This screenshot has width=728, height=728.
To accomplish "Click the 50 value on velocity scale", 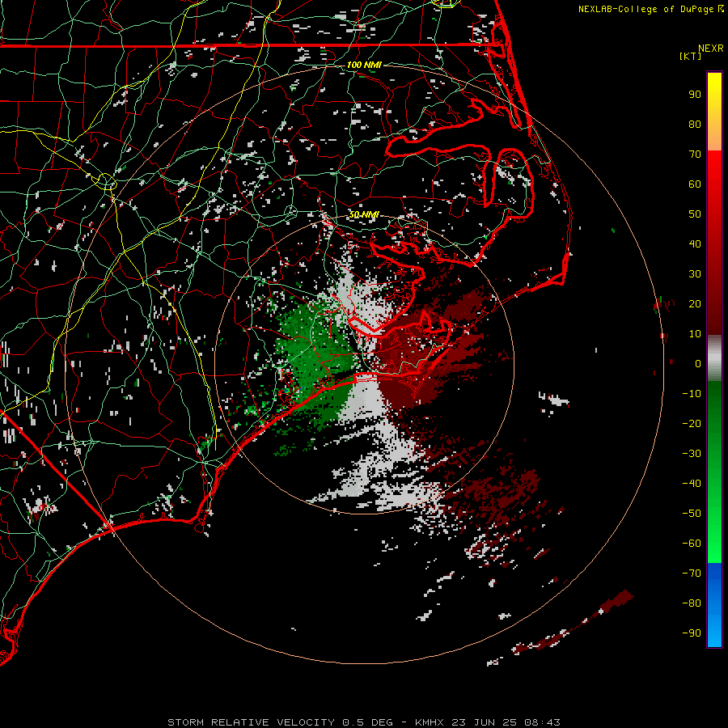I will click(x=695, y=214).
